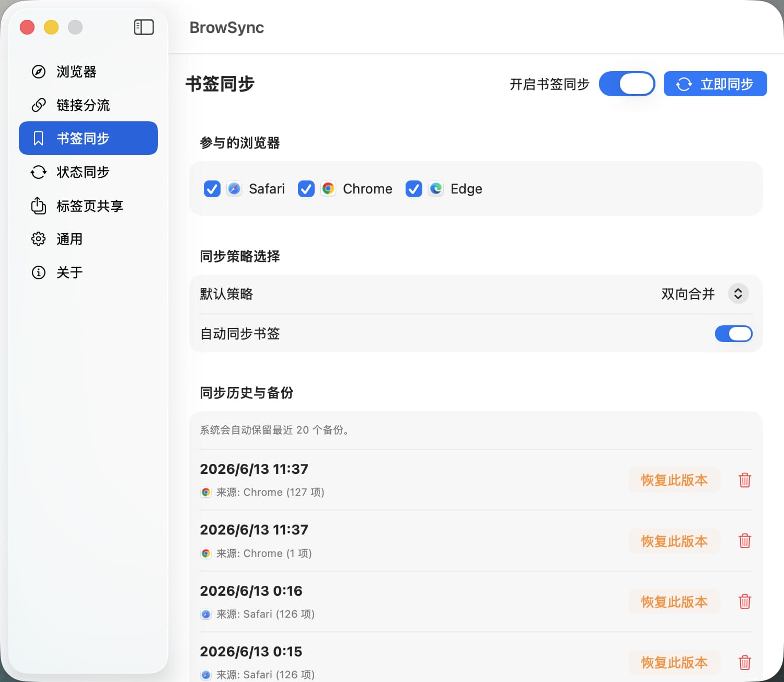Click the bookmark icon in 书签同步 item

pos(39,139)
